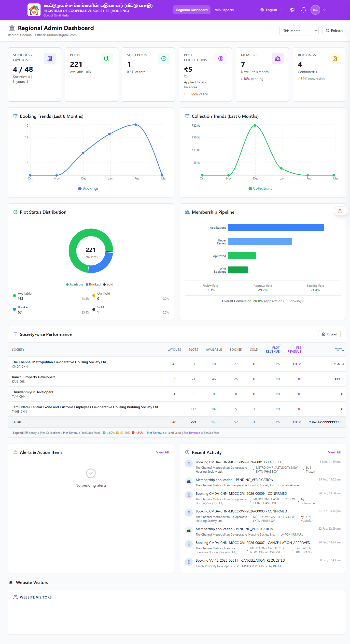The width and height of the screenshot is (350, 644).
Task: Toggle Available in donut legend
Action: coord(74,284)
